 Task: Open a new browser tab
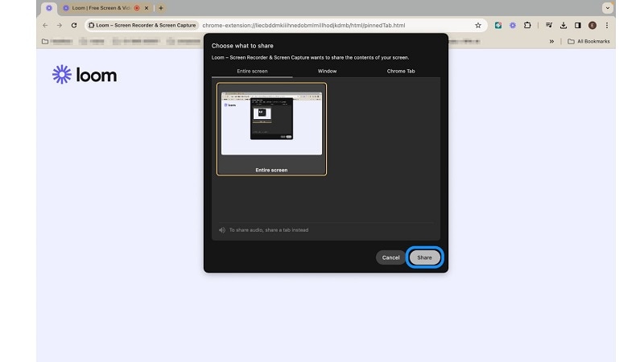click(160, 8)
